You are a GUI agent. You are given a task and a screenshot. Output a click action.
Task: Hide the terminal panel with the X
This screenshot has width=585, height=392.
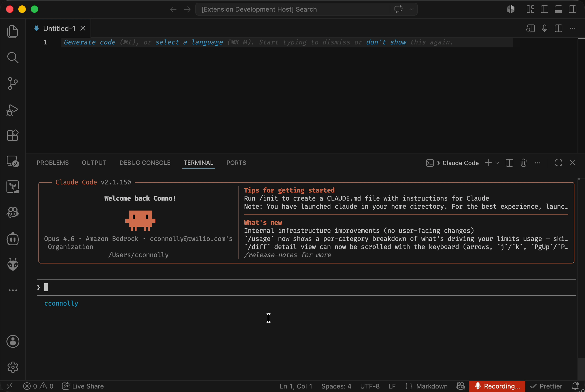573,163
